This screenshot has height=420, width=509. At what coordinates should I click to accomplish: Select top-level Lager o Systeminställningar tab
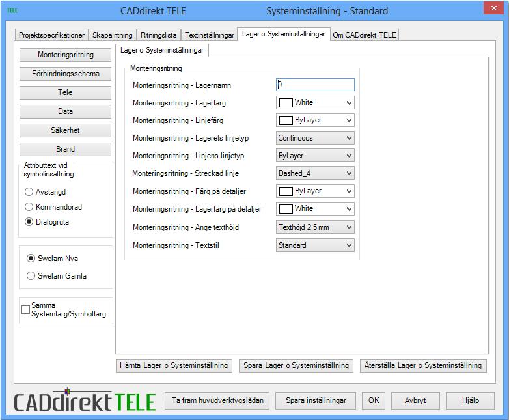284,34
